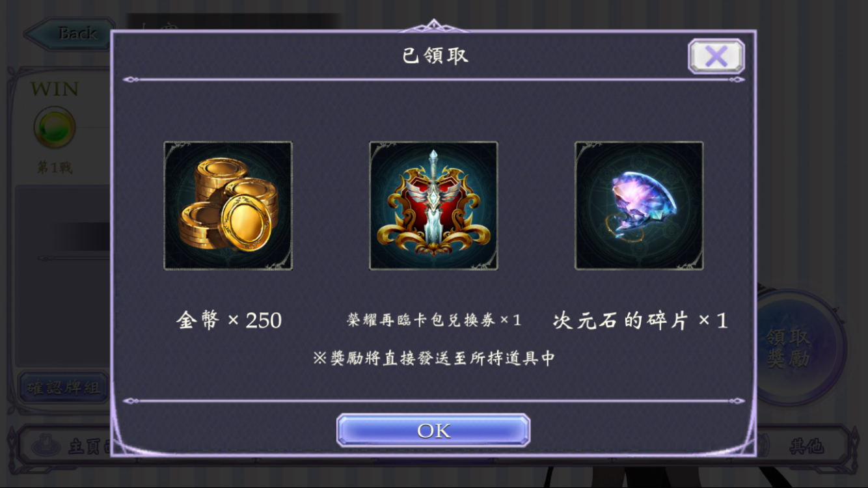Image resolution: width=868 pixels, height=488 pixels.
Task: Open the 確認牌組 deck check button
Action: (63, 388)
